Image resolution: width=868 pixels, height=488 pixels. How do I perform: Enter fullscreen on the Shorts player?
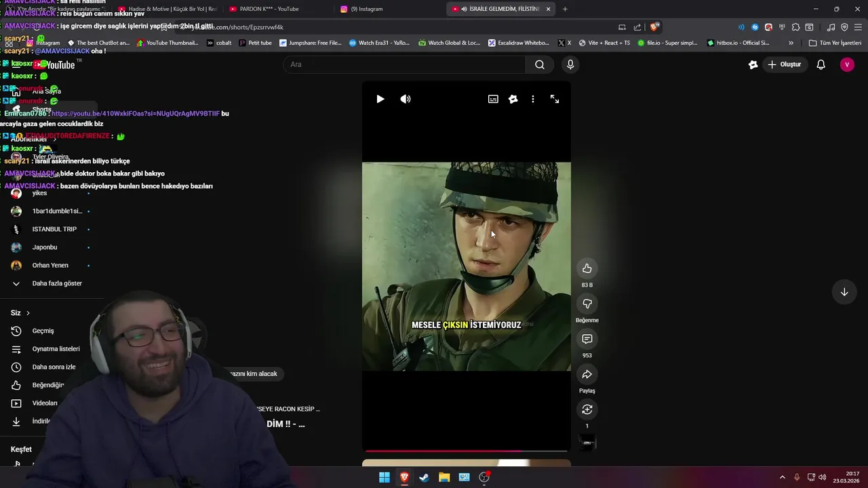[x=555, y=99]
